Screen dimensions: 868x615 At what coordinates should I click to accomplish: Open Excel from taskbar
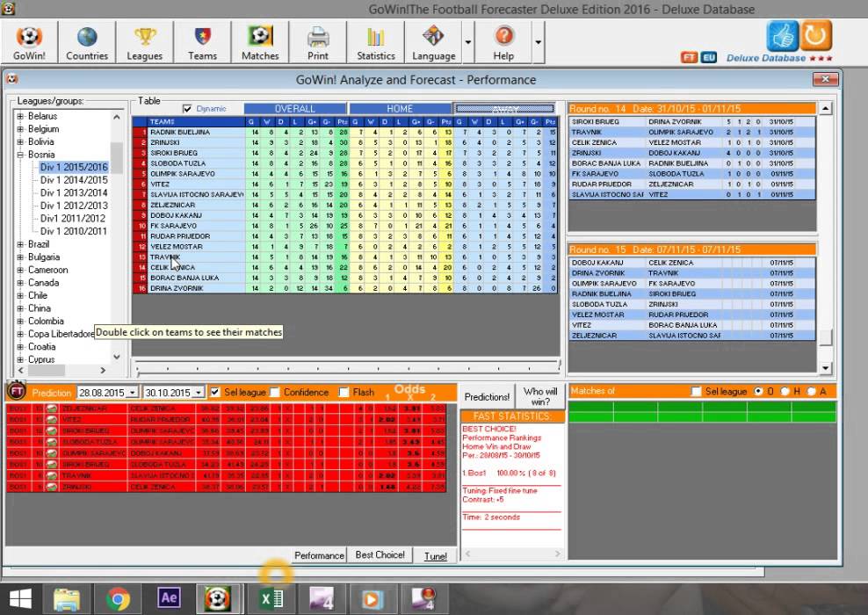click(x=271, y=599)
